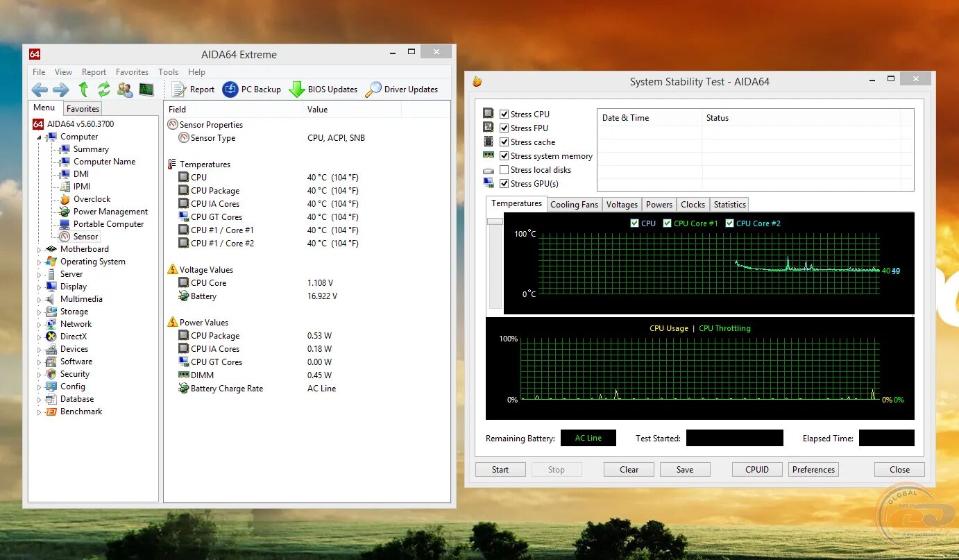Click the Power Management icon
This screenshot has width=959, height=560.
pos(65,212)
